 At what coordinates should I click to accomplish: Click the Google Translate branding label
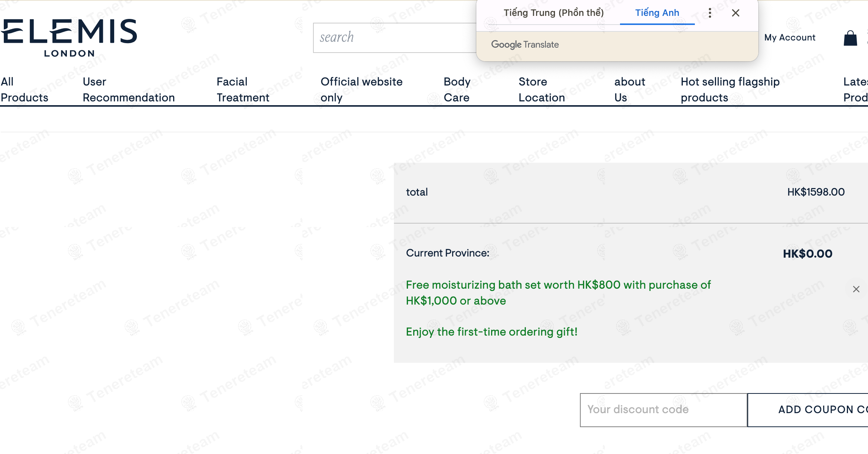[525, 45]
